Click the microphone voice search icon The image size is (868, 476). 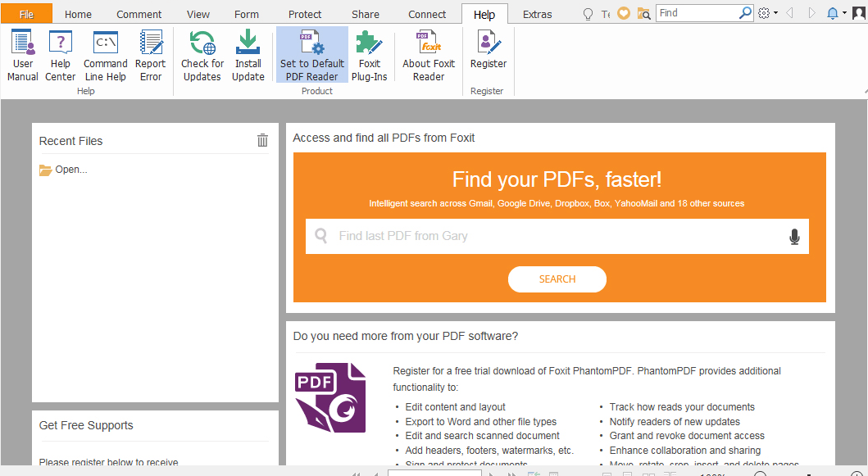point(793,237)
